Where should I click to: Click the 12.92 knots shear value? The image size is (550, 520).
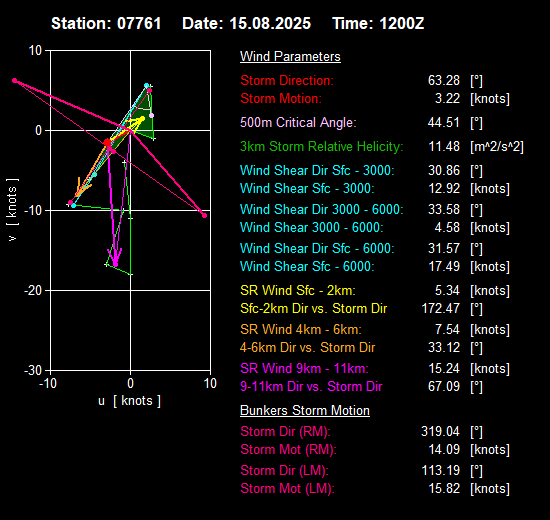coord(444,188)
